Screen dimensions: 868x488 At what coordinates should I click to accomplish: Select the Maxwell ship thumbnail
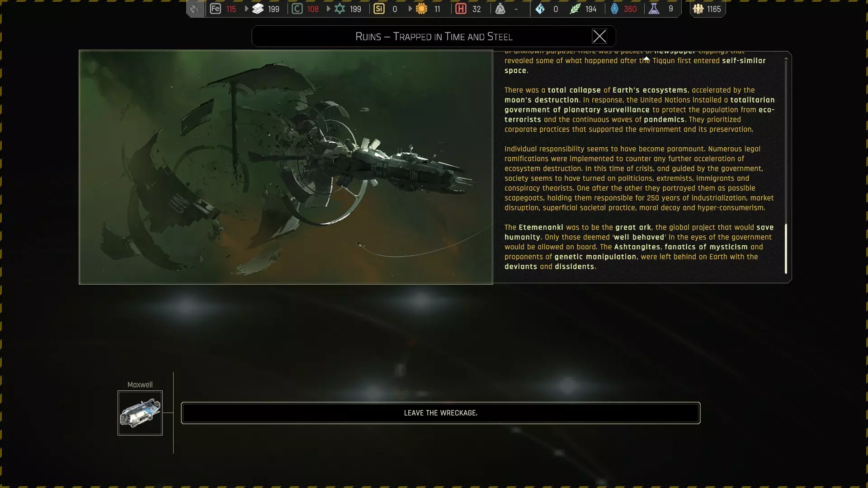pyautogui.click(x=140, y=413)
